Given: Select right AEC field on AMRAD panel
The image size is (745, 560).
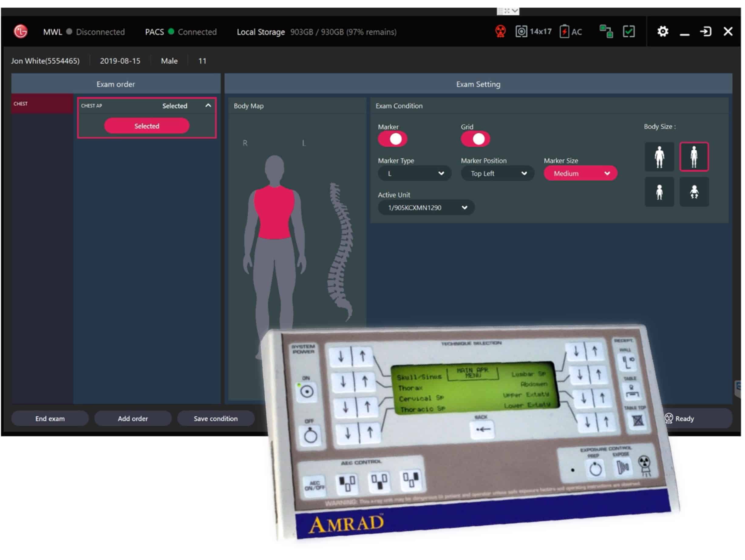Looking at the screenshot, I should click(411, 480).
